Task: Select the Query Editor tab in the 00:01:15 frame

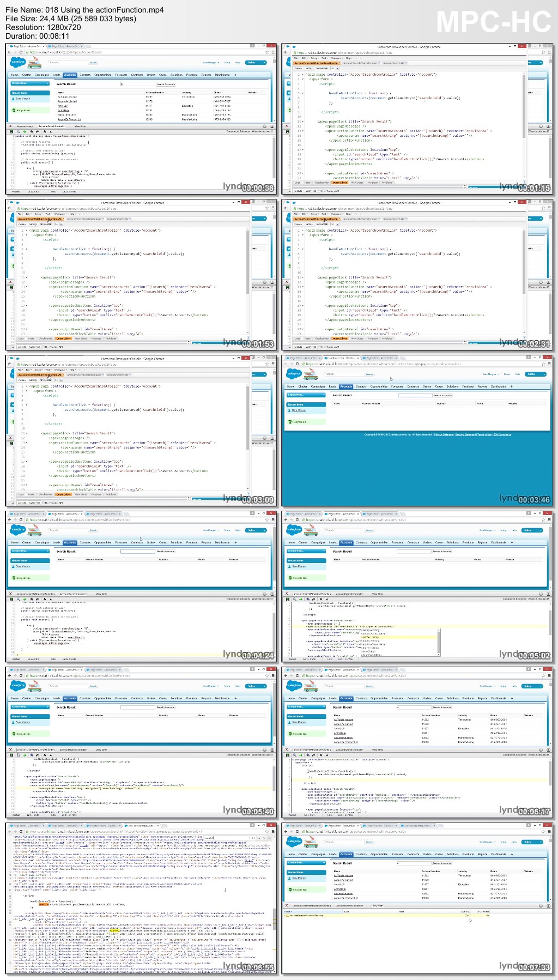Action: [340, 183]
